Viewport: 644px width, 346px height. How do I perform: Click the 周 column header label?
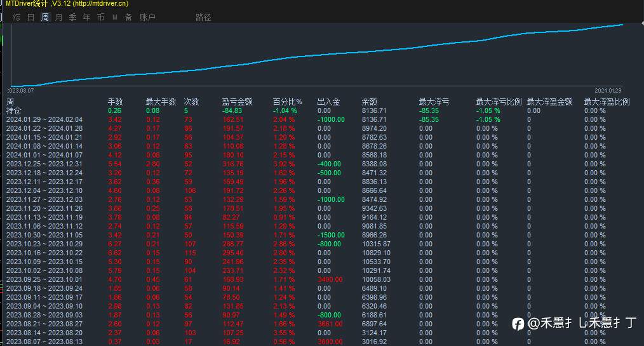point(10,102)
